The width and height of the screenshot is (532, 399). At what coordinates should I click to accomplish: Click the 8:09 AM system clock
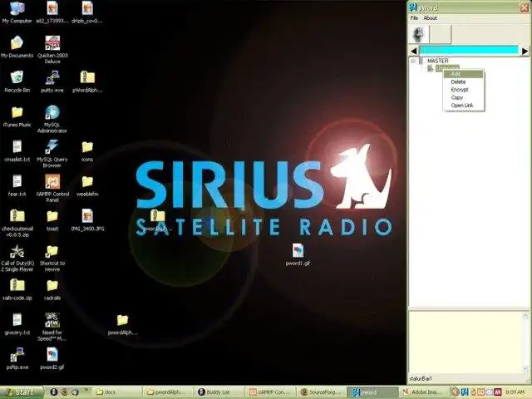tap(515, 392)
